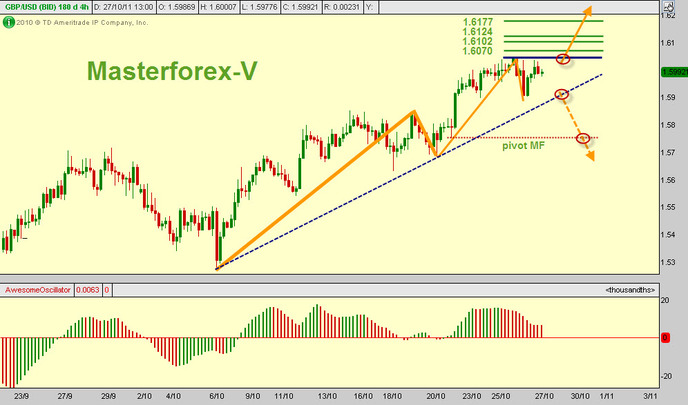Click the TD Ameritrade IP Company copyright text
Viewport: 688px width, 405px height.
tap(82, 22)
